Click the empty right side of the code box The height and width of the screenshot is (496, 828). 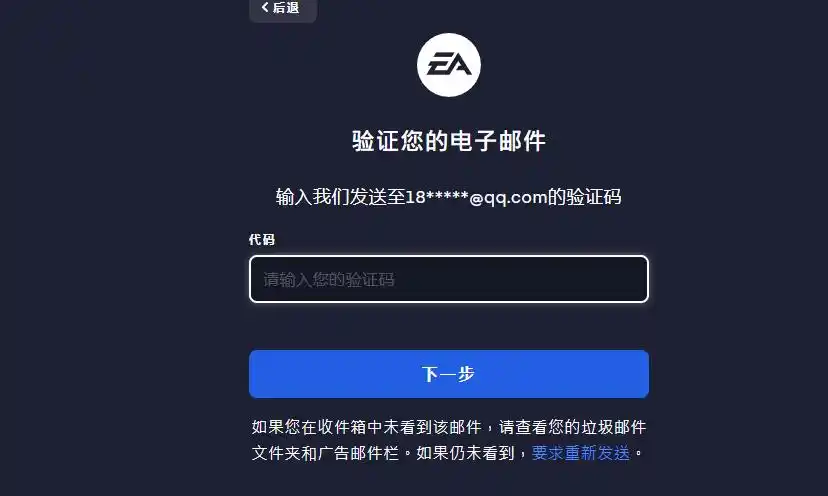[x=554, y=279]
